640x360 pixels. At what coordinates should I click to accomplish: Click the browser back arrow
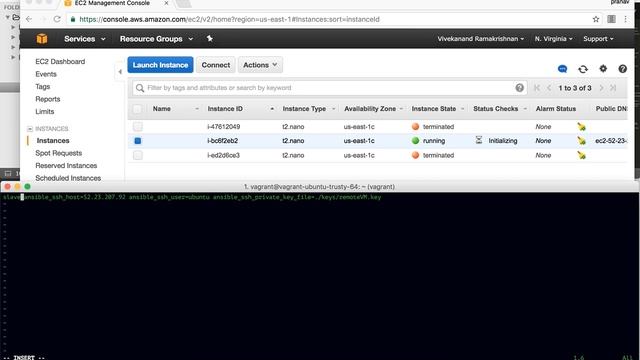pyautogui.click(x=29, y=19)
